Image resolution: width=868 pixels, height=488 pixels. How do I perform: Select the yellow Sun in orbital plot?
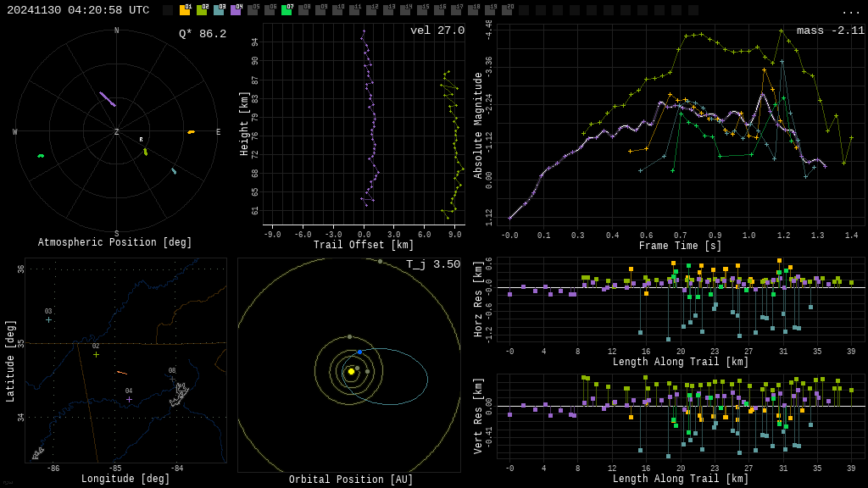click(351, 371)
